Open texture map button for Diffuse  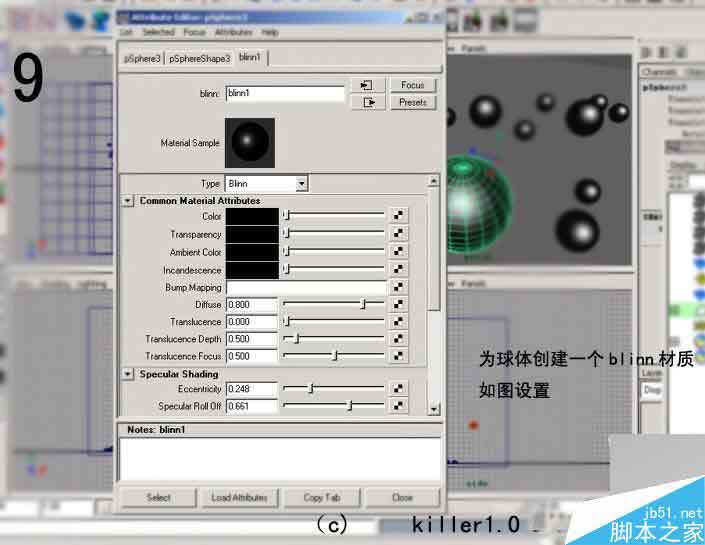[398, 304]
